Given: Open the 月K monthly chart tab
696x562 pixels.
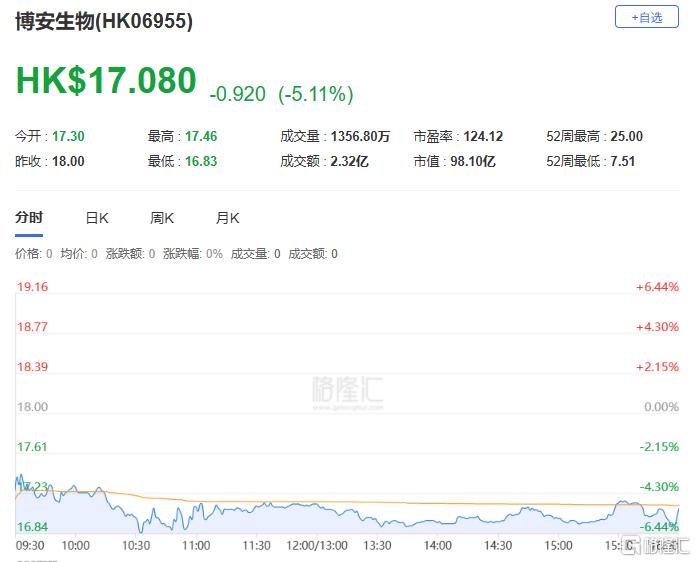Looking at the screenshot, I should click(227, 218).
